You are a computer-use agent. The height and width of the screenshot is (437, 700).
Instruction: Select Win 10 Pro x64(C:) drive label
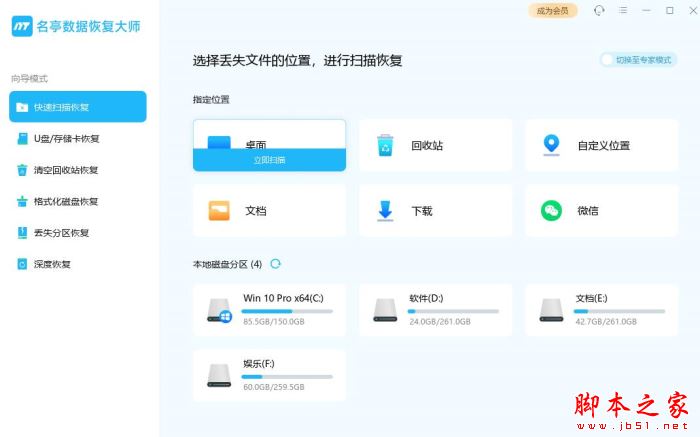tap(283, 298)
